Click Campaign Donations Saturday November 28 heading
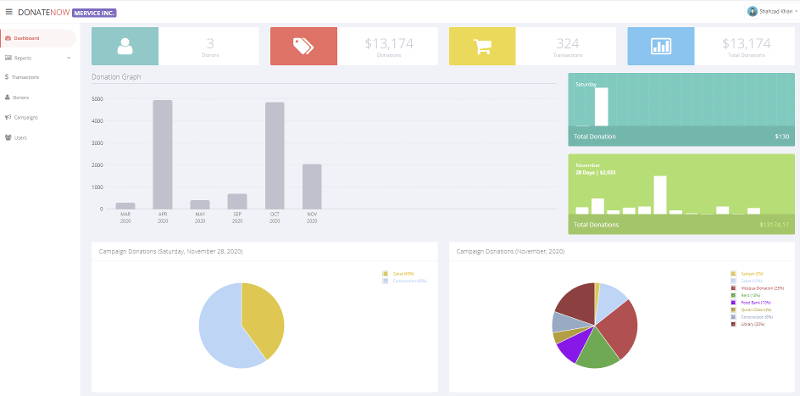Viewport: 800px width, 396px height. (x=171, y=252)
